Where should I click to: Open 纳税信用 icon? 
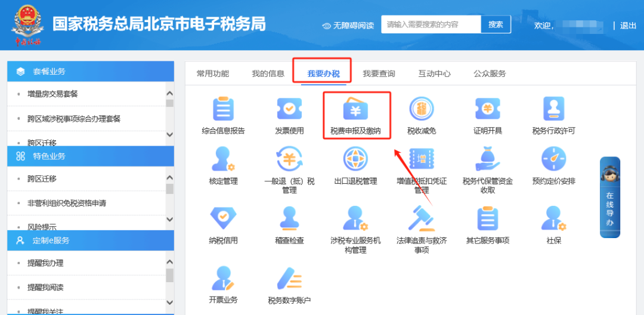pos(223,218)
